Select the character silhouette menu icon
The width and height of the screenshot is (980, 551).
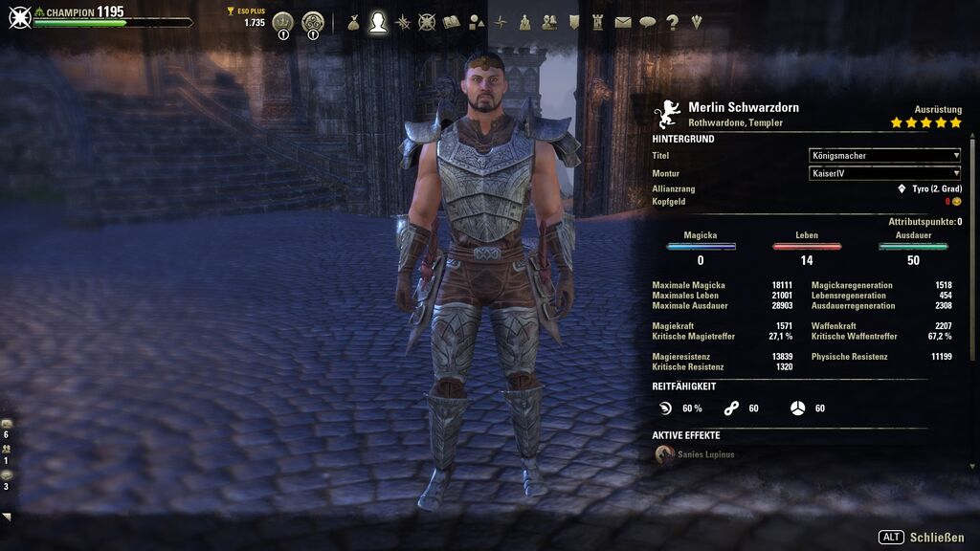(377, 23)
